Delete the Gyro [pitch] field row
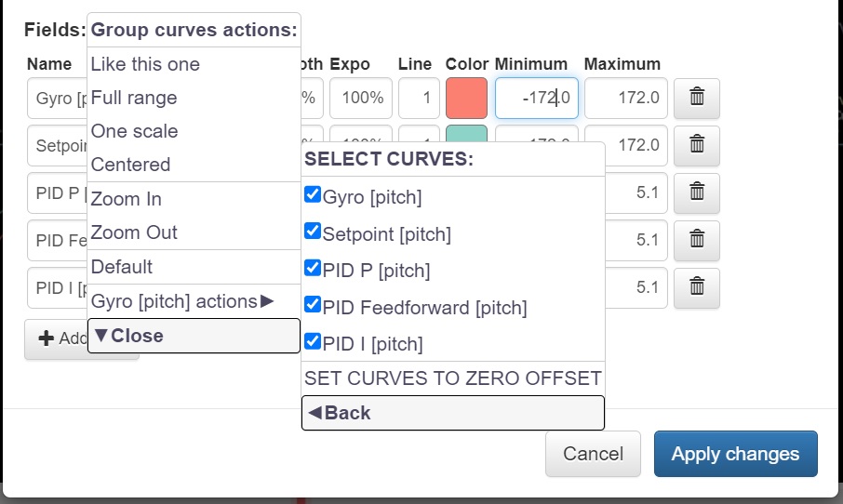This screenshot has height=504, width=843. point(696,98)
